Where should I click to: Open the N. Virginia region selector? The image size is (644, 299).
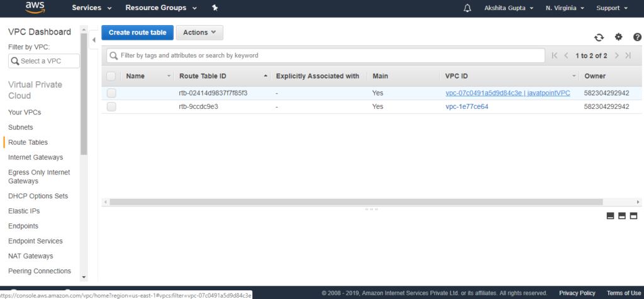coord(565,8)
